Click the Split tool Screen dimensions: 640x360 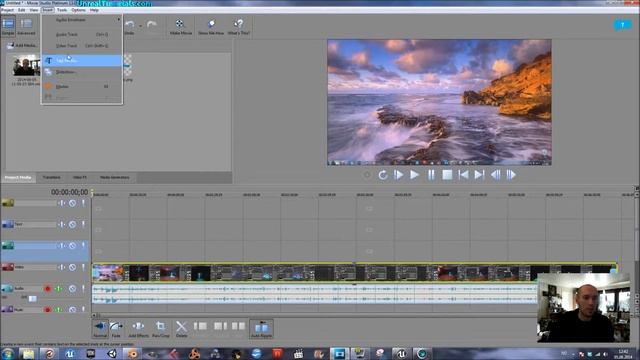pos(238,326)
